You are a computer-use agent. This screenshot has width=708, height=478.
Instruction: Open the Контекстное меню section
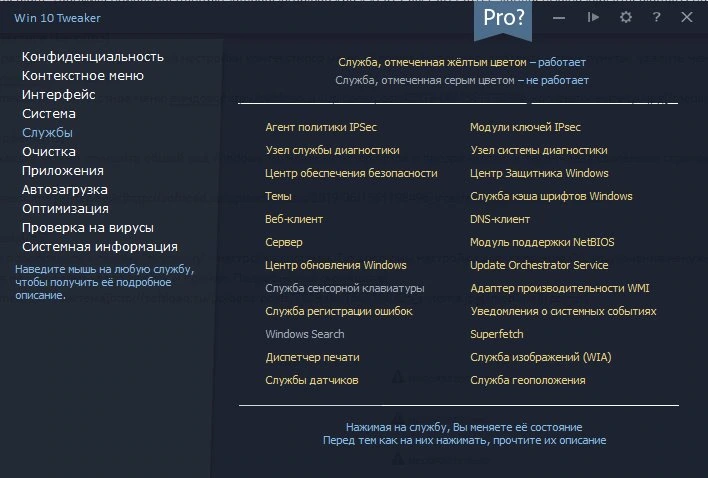pos(83,76)
